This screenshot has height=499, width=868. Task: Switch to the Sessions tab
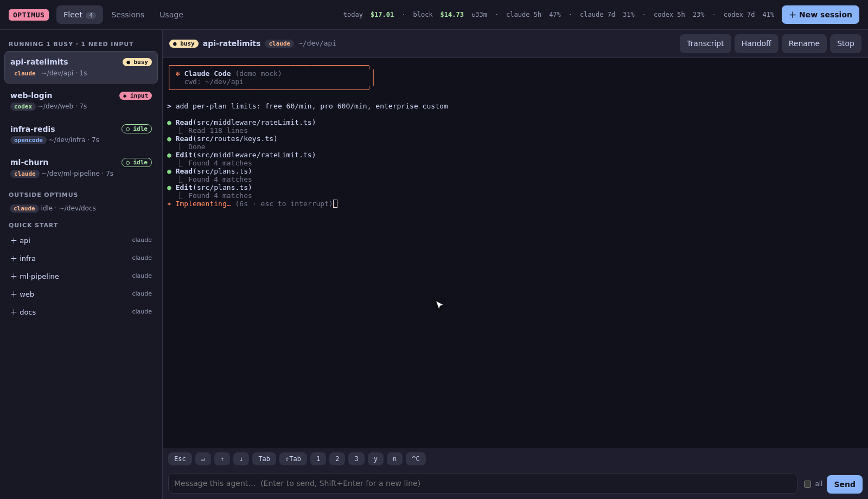click(128, 15)
